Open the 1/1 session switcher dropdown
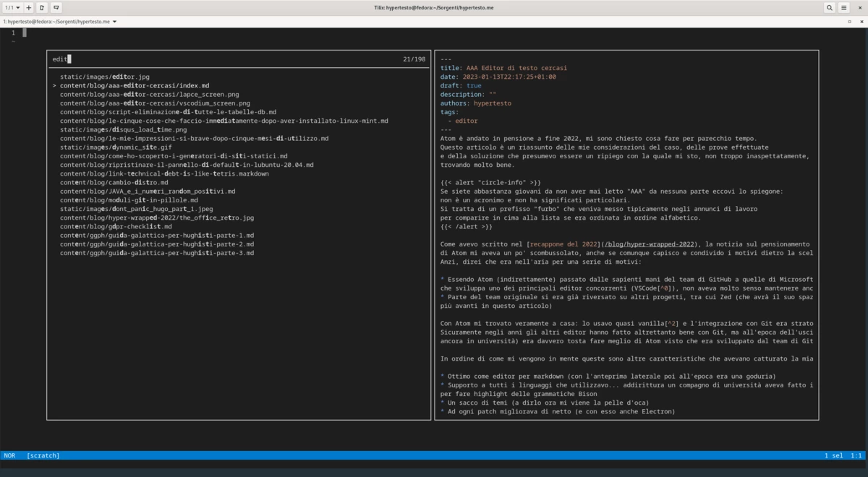This screenshot has width=868, height=477. pyautogui.click(x=13, y=7)
